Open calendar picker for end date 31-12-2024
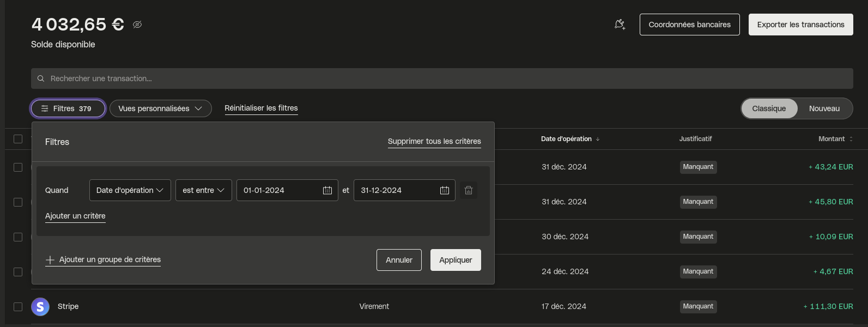The height and width of the screenshot is (327, 868). (445, 190)
